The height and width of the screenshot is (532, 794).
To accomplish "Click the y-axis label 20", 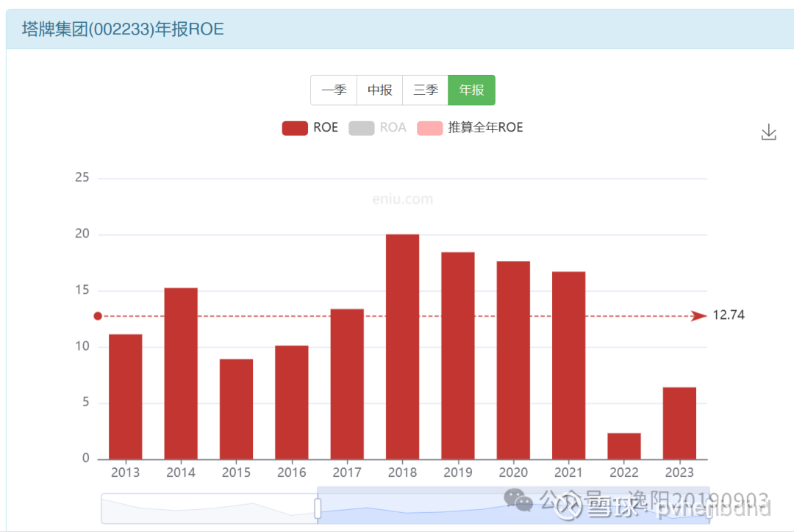I will [x=82, y=234].
